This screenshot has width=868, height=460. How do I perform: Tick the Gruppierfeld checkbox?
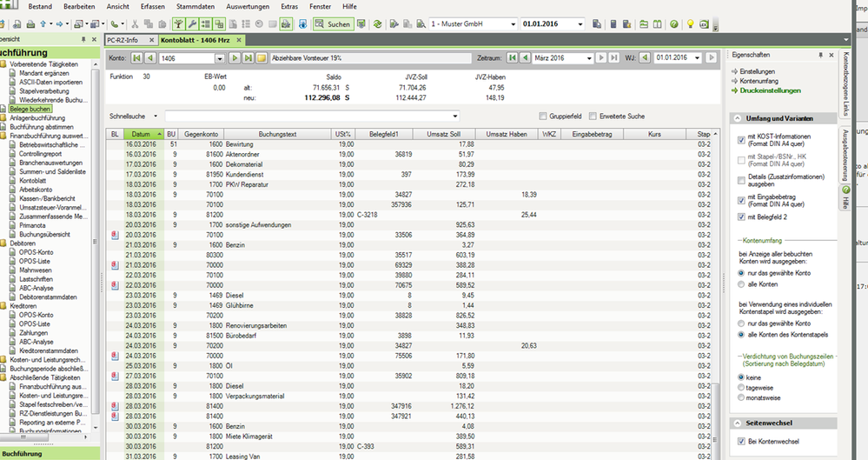[543, 116]
